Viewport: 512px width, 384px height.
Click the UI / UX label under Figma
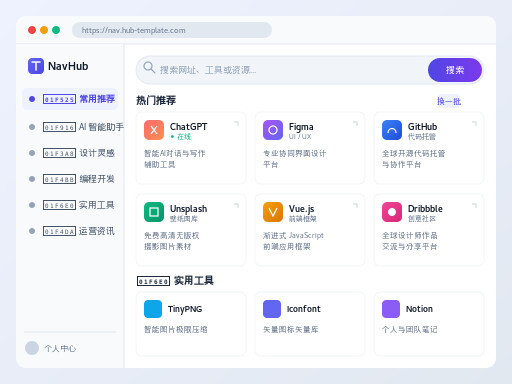[300, 136]
